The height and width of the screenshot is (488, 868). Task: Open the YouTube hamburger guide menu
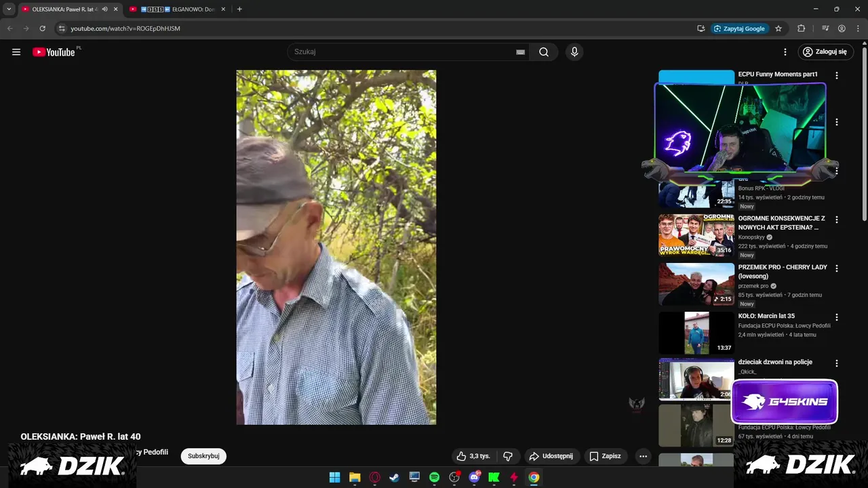(16, 52)
